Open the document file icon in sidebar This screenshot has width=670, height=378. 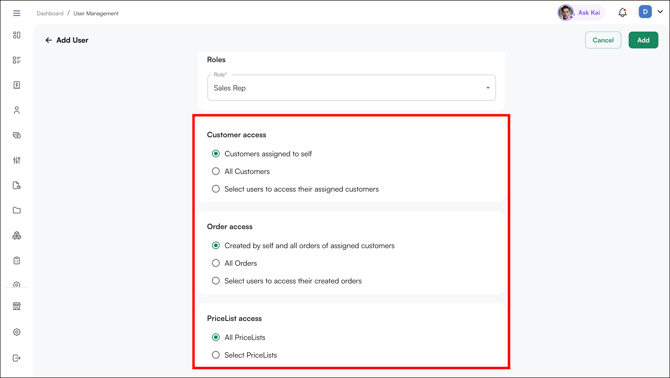click(x=17, y=185)
